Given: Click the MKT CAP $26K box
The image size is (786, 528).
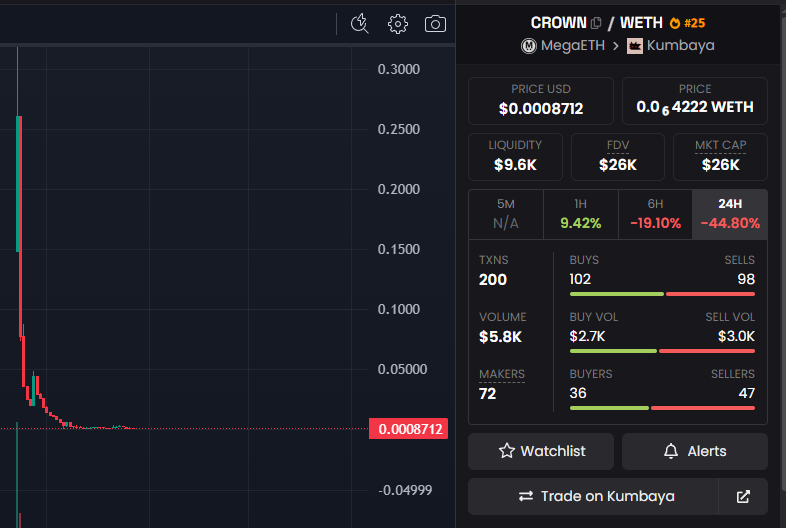Looking at the screenshot, I should (720, 157).
